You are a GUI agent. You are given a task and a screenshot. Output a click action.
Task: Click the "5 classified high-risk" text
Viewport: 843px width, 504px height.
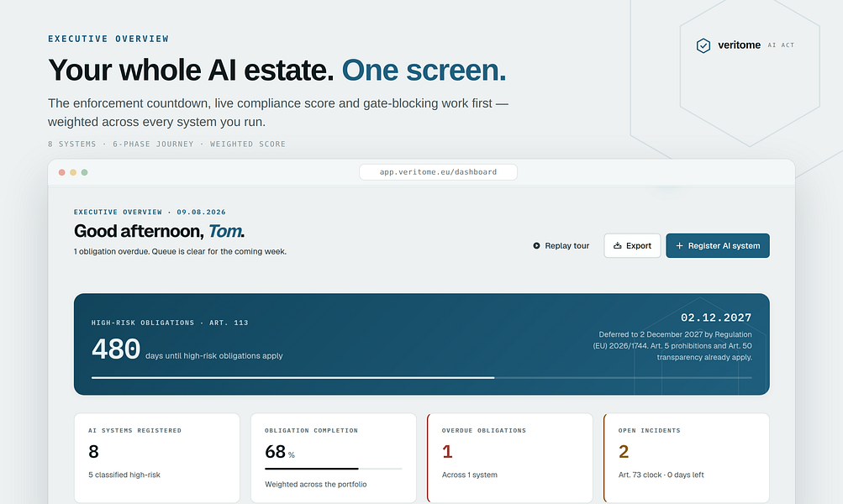pyautogui.click(x=124, y=475)
